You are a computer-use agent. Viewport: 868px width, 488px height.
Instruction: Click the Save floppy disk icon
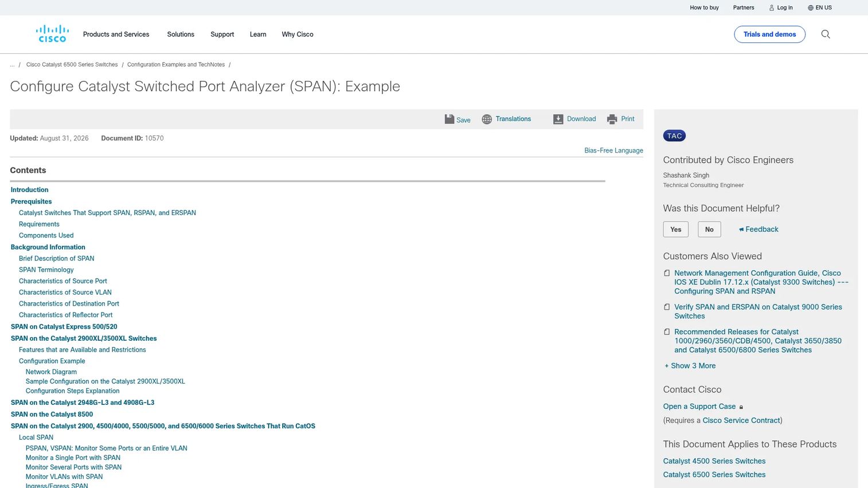click(x=449, y=119)
